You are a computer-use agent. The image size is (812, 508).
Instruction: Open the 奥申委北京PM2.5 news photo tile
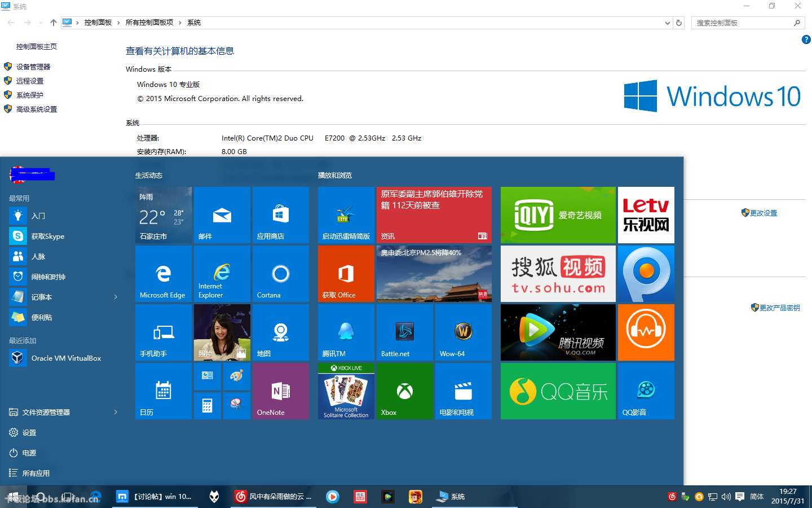pyautogui.click(x=434, y=274)
